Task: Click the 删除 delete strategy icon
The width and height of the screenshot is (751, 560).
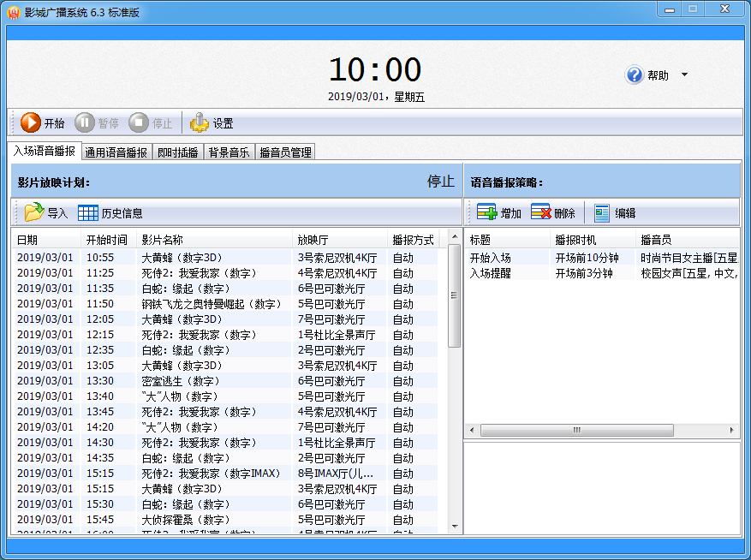Action: pos(540,211)
